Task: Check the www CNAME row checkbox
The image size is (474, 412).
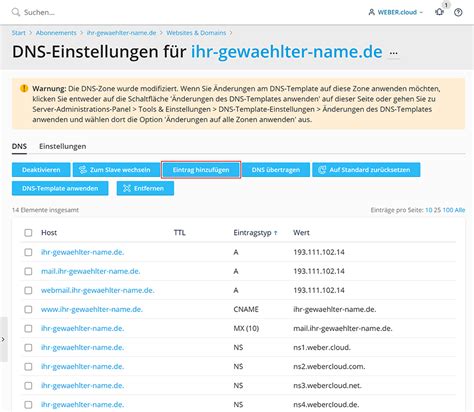Action: (x=28, y=309)
